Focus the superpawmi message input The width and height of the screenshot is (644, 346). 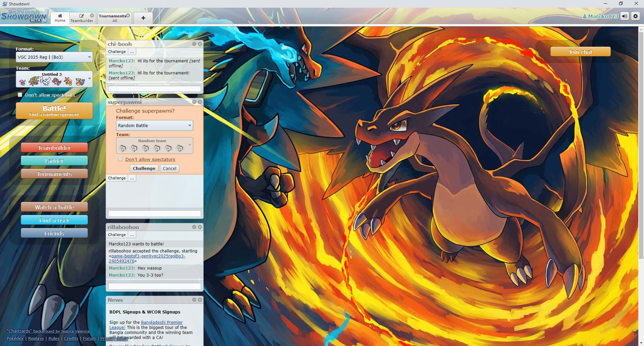coord(155,214)
